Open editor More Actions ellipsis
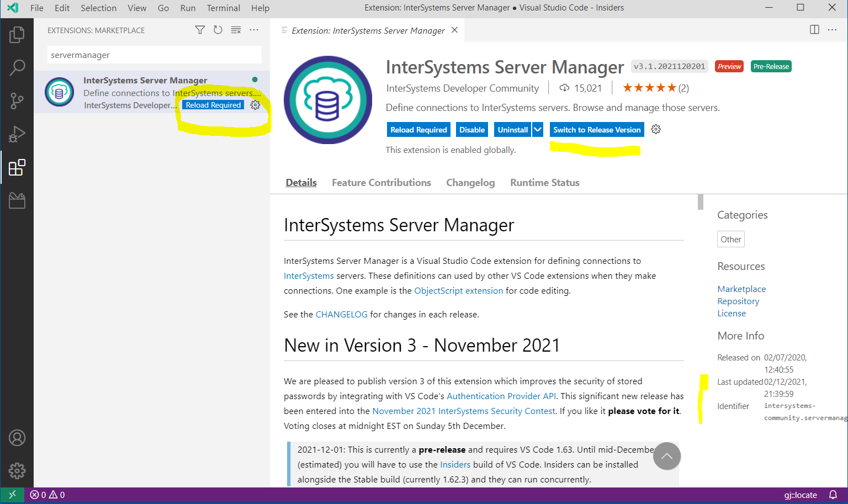Screen dimensions: 848x504 click(832, 30)
